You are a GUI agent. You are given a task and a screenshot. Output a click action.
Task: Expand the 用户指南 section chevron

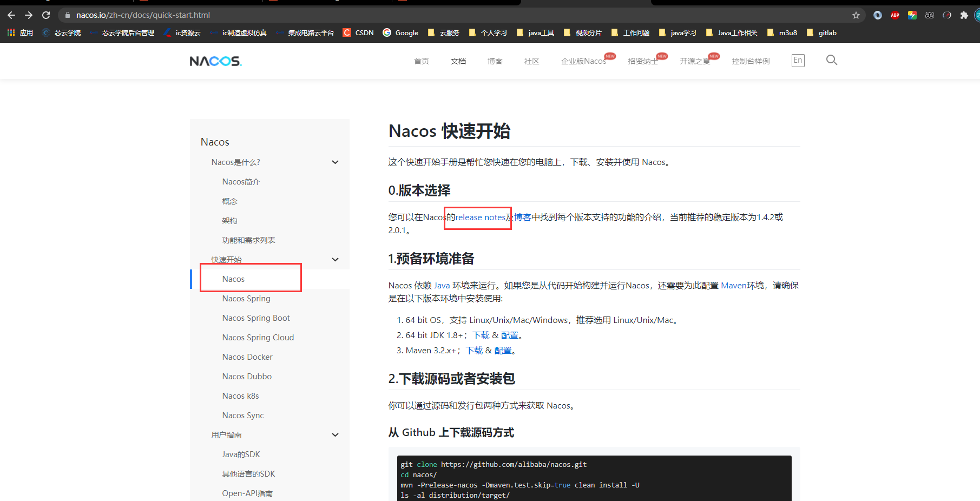[x=335, y=434]
